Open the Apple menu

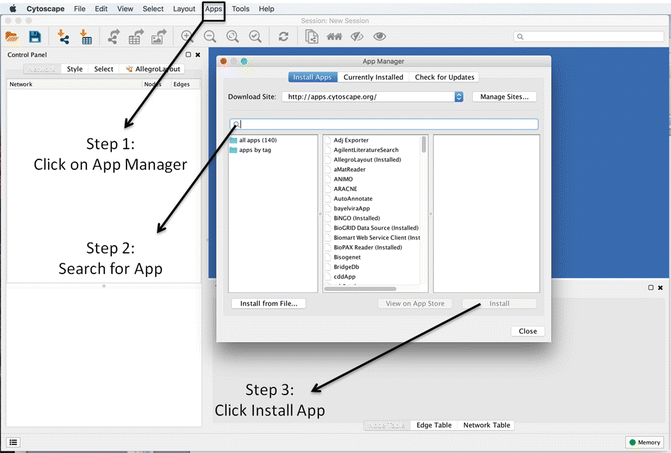[x=13, y=9]
